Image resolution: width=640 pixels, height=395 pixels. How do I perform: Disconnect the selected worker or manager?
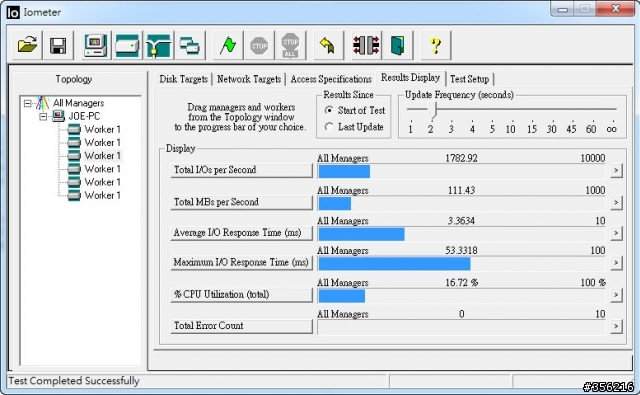366,45
